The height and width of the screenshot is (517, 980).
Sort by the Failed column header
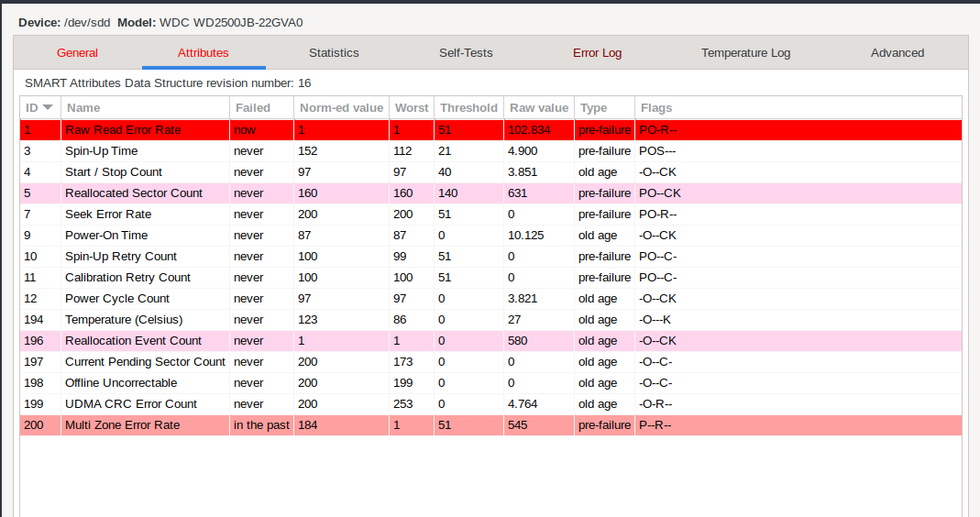pos(261,107)
